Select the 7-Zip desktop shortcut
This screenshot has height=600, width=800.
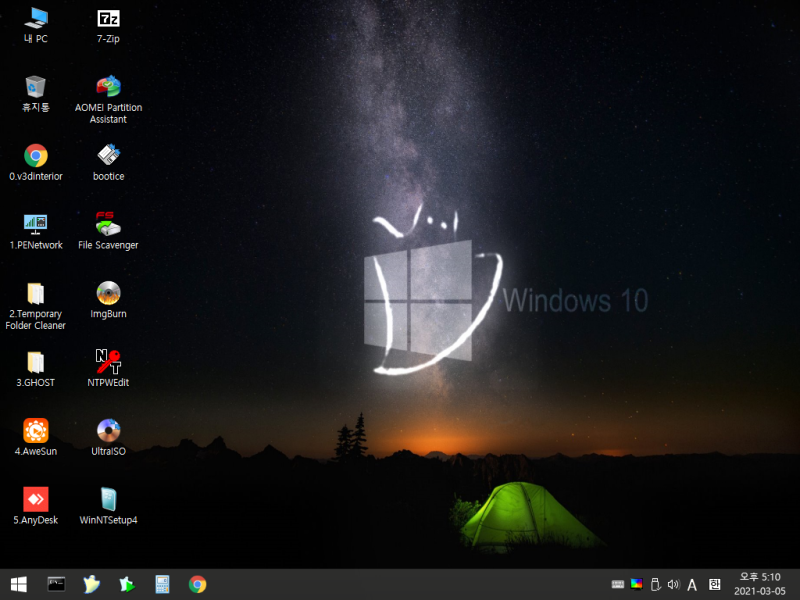tap(108, 18)
